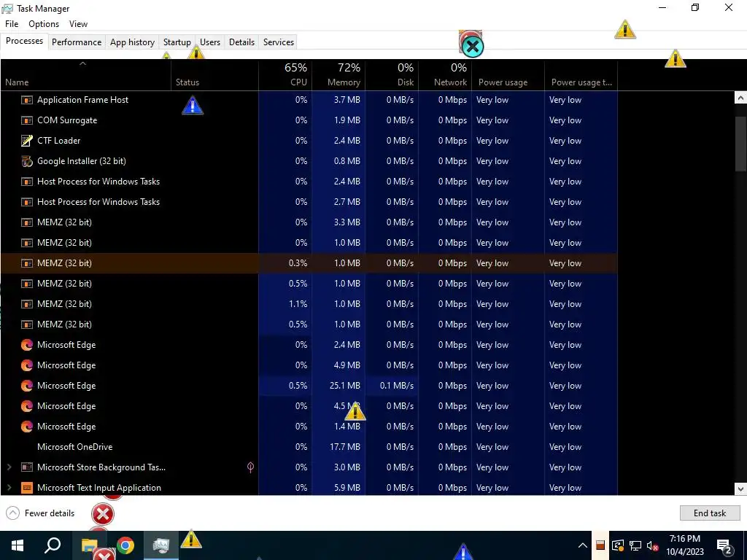The width and height of the screenshot is (747, 560).
Task: Click sort arrow above the Name column
Action: 82,63
